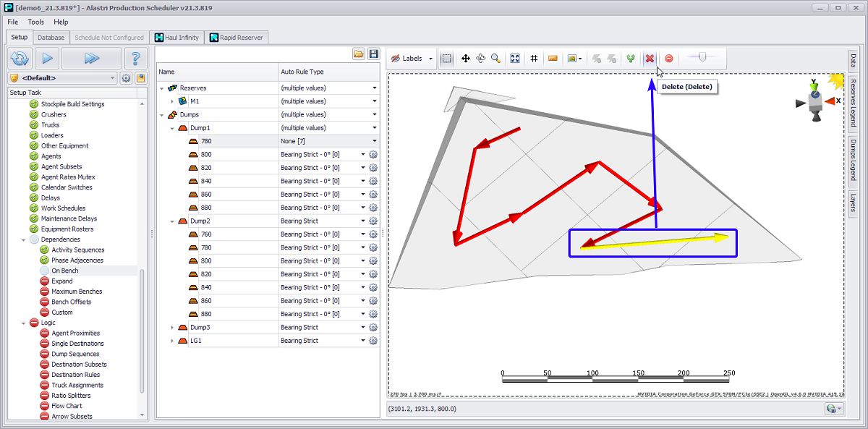Collapse the Dump1 tree node
Image resolution: width=868 pixels, height=429 pixels.
[x=171, y=128]
